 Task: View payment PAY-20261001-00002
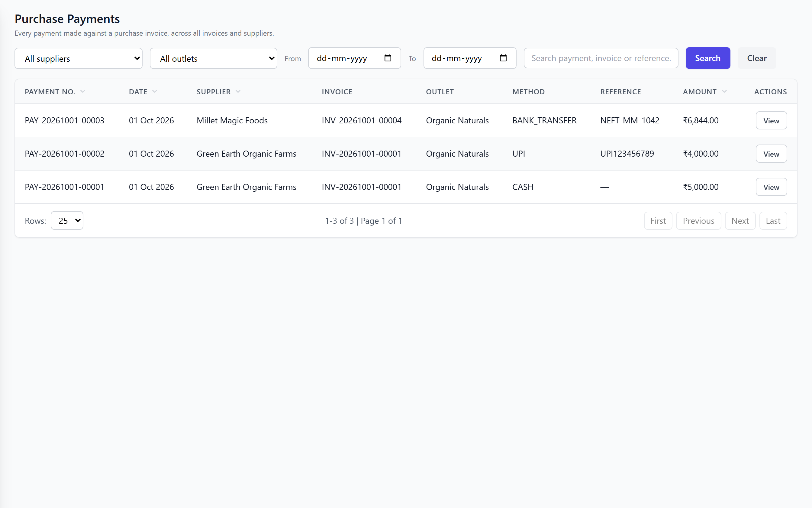point(771,154)
